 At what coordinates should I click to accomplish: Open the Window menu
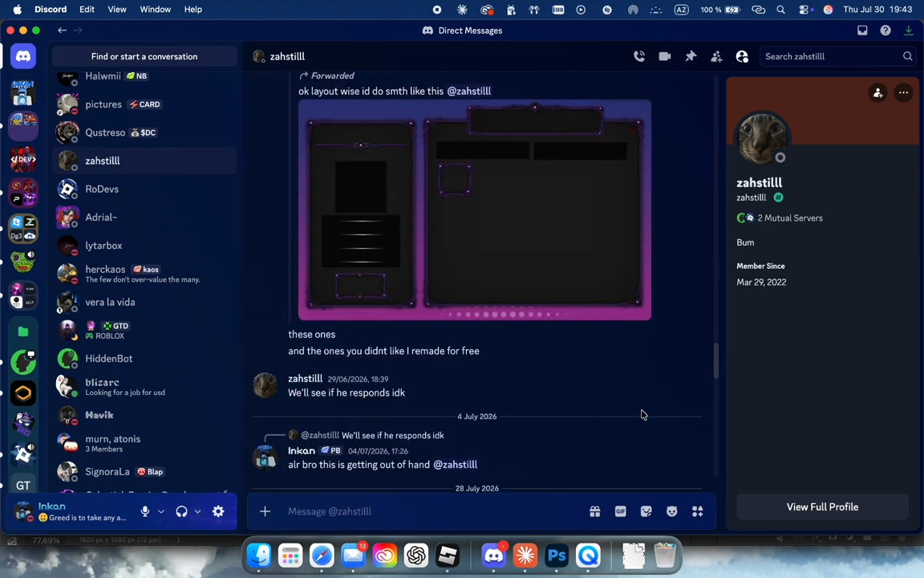[155, 10]
